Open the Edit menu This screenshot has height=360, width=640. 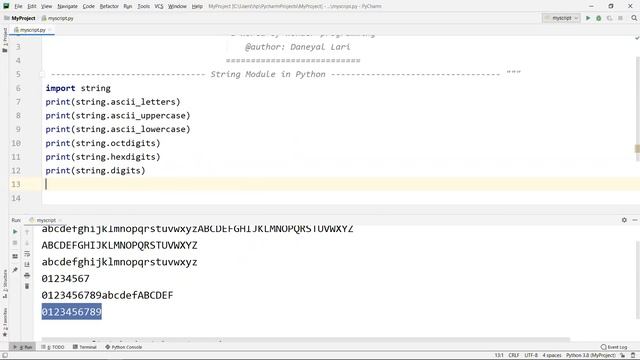(32, 6)
